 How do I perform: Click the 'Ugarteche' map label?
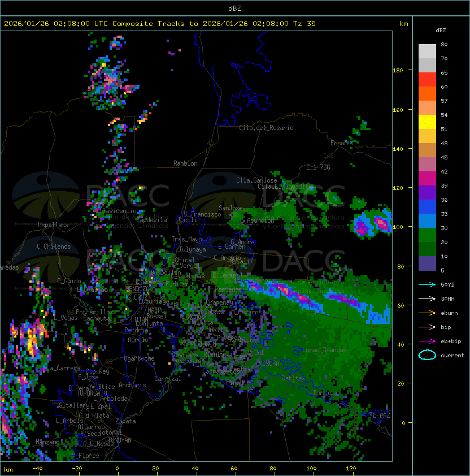[x=140, y=358]
